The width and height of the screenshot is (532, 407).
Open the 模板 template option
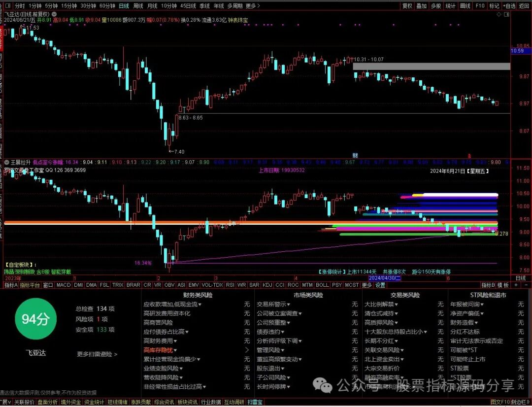[x=503, y=285]
